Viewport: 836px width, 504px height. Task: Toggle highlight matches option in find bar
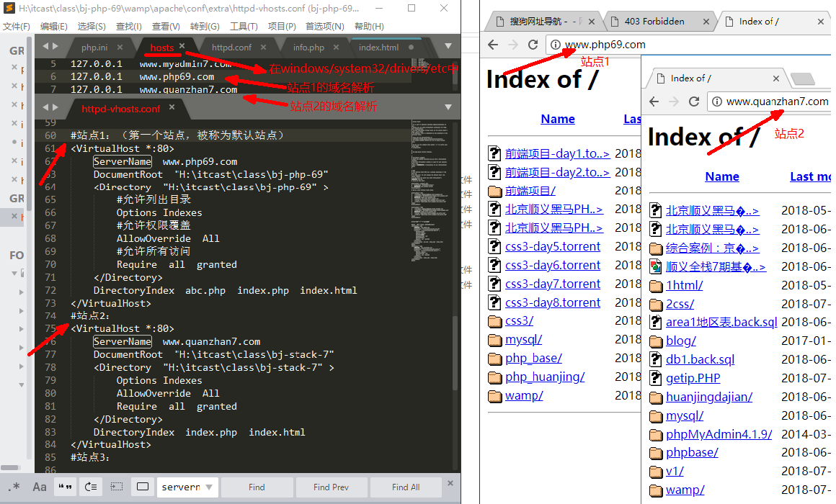coord(143,487)
